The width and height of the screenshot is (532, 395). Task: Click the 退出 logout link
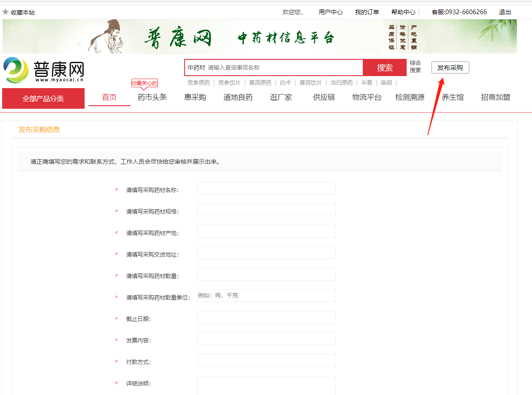(505, 12)
